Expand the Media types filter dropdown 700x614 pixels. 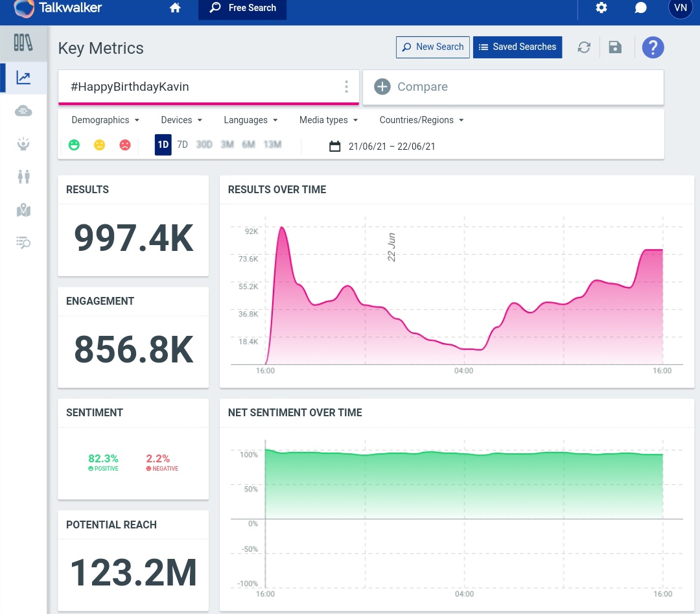pos(329,120)
